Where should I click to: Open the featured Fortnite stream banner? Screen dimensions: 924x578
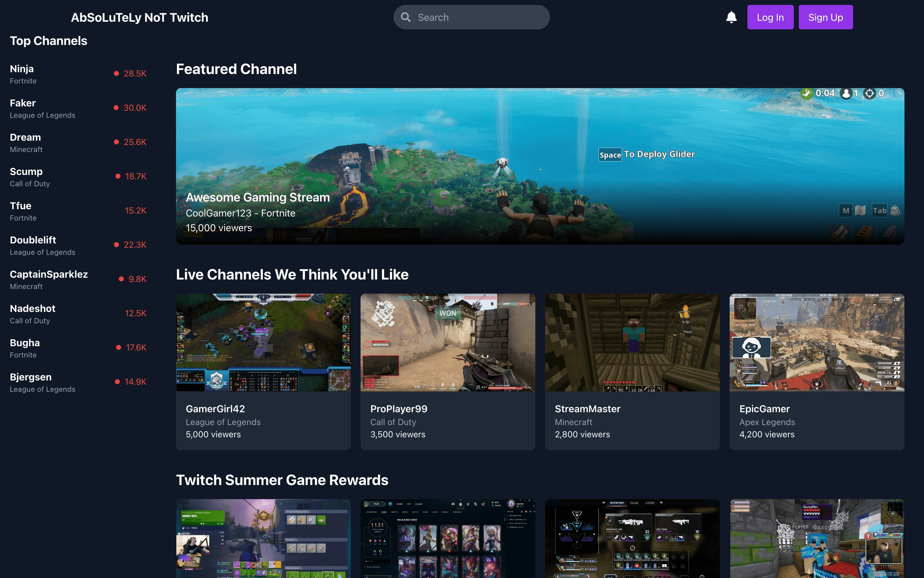540,166
